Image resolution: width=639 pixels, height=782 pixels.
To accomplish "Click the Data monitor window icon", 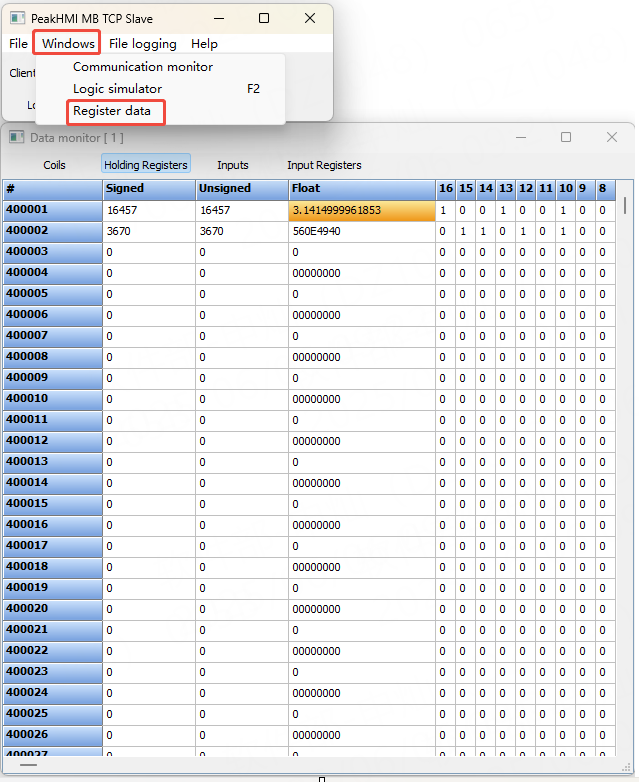I will click(16, 137).
